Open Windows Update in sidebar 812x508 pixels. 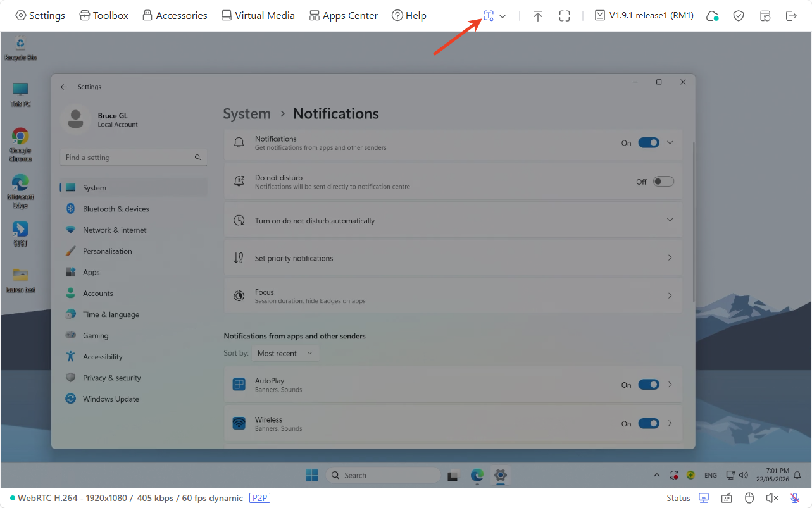[134, 399]
